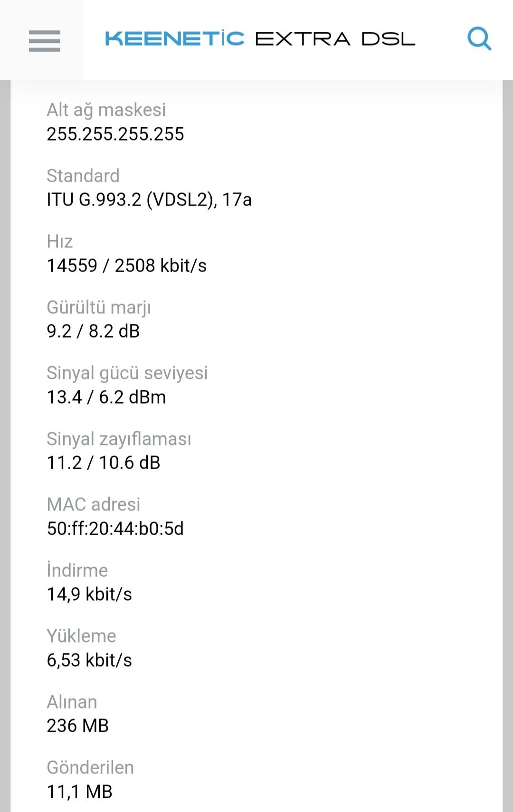Select the subnet mask value 255.255.255.255

pos(115,134)
